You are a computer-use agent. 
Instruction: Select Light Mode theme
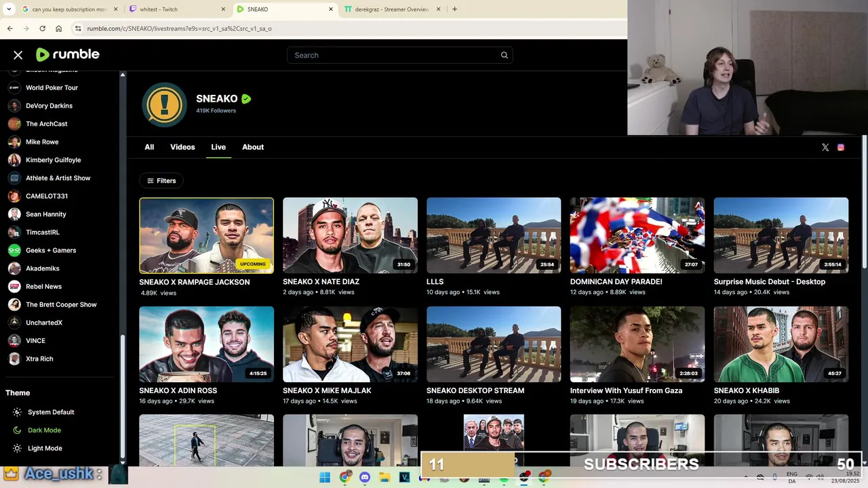point(45,448)
